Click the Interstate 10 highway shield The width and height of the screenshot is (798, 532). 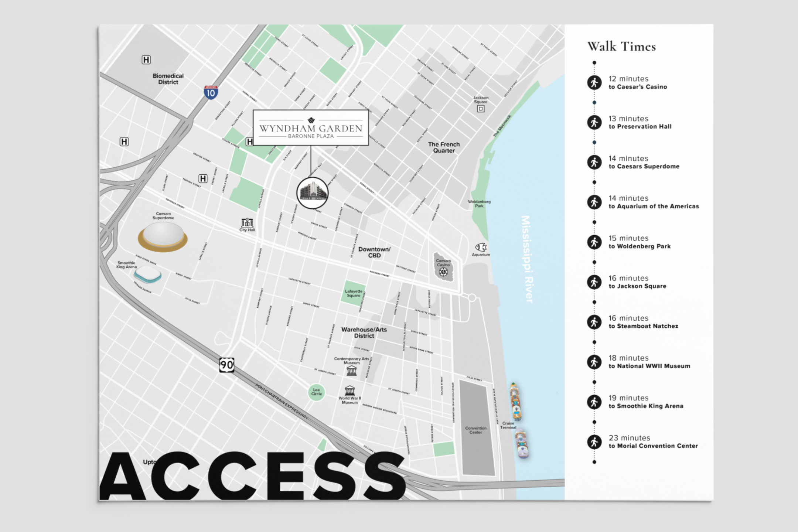pyautogui.click(x=211, y=92)
